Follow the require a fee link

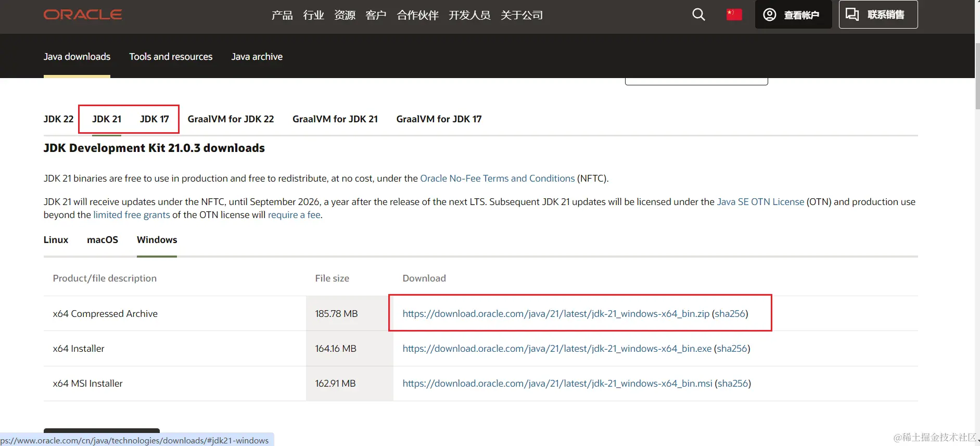(294, 215)
